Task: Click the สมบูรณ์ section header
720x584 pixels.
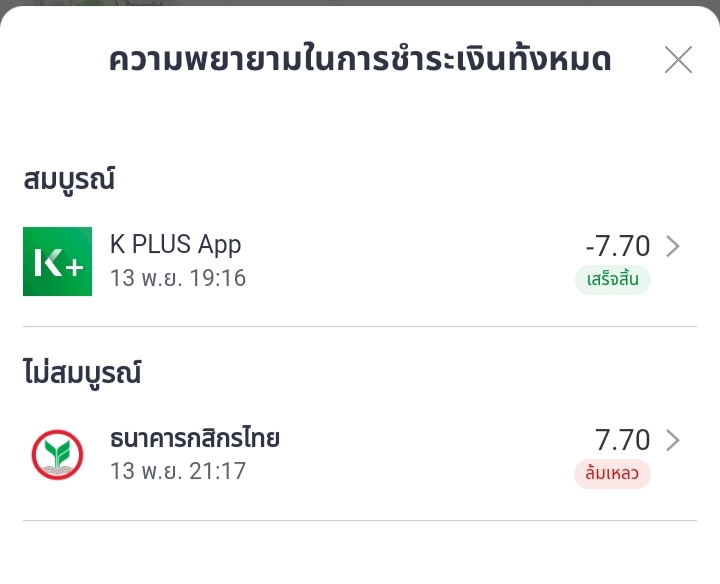Action: [69, 180]
